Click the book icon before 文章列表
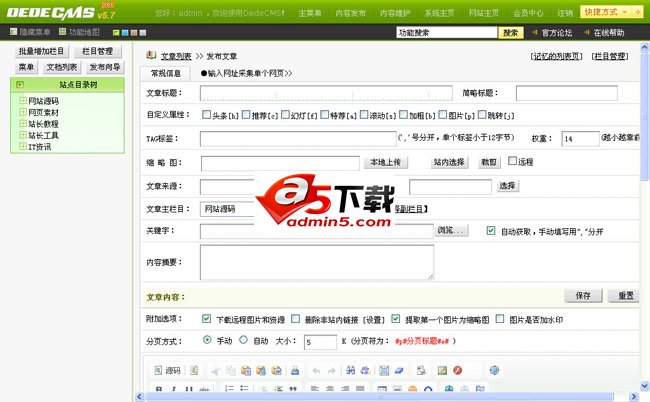This screenshot has width=650, height=402. tap(151, 55)
